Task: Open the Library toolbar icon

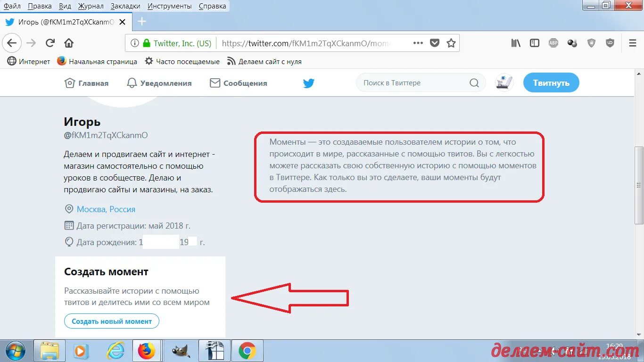Action: click(516, 43)
